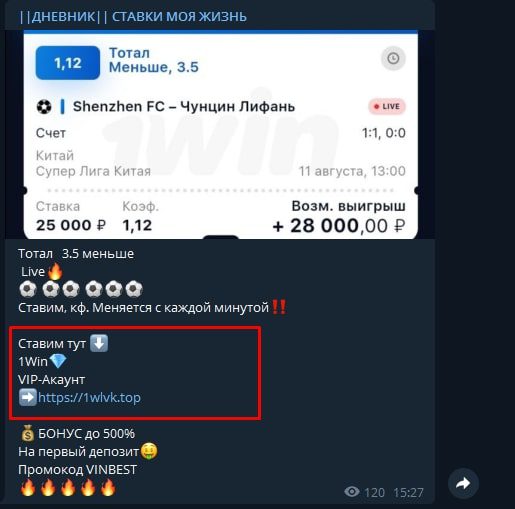This screenshot has height=509, width=515.
Task: Click the red double exclamation emoji
Action: (279, 307)
